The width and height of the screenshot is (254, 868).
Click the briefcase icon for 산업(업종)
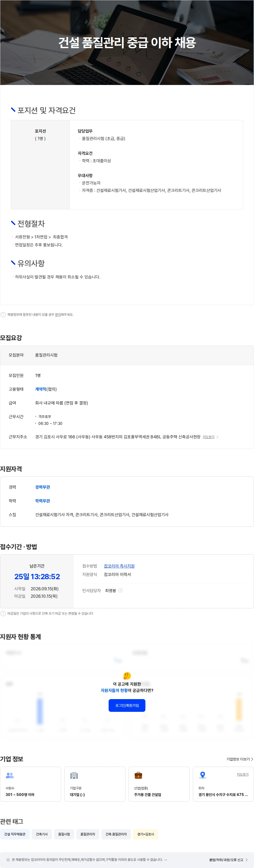coord(138,775)
